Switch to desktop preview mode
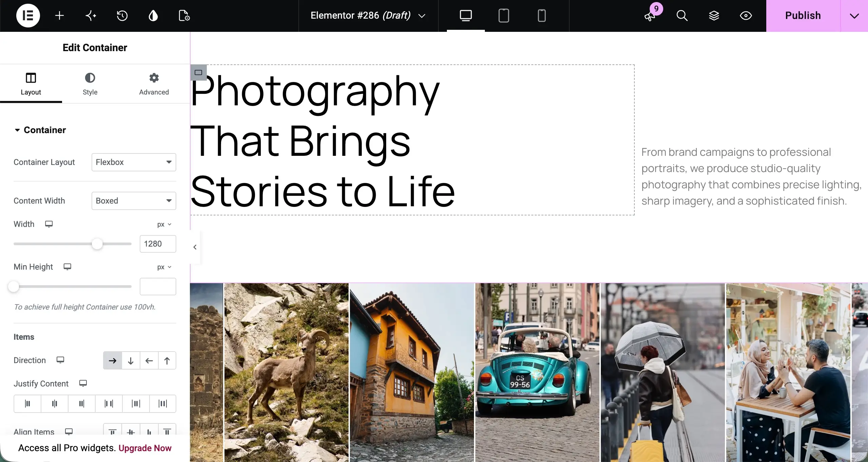Screen dimensions: 868x462 point(466,16)
